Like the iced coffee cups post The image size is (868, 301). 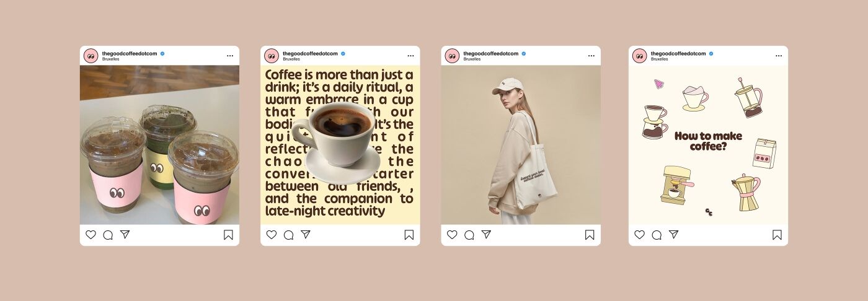(91, 235)
